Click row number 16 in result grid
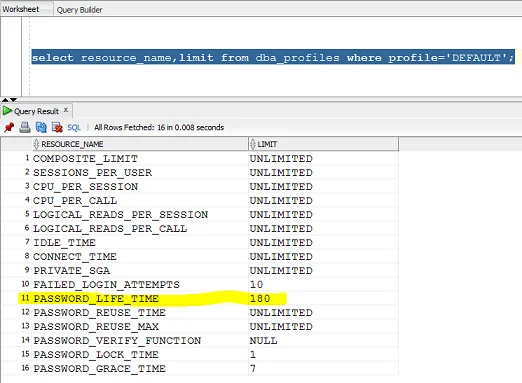522x383 pixels. point(26,368)
